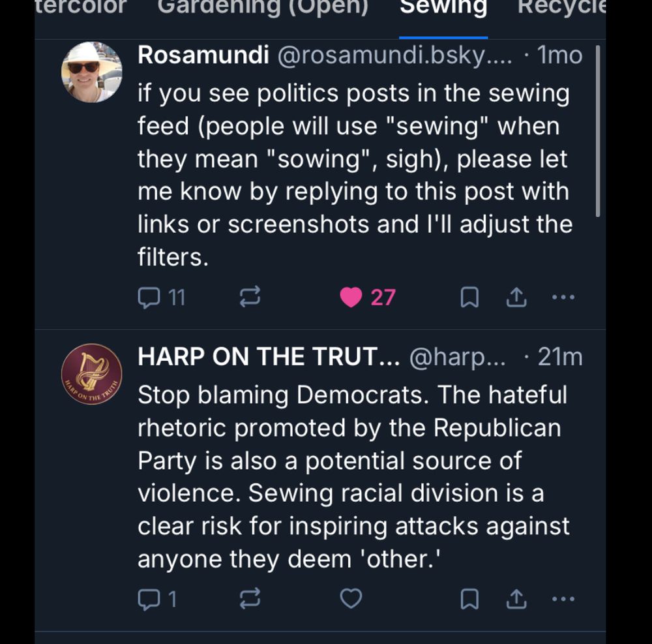Like the HARP ON THE TRUTH post

click(351, 598)
